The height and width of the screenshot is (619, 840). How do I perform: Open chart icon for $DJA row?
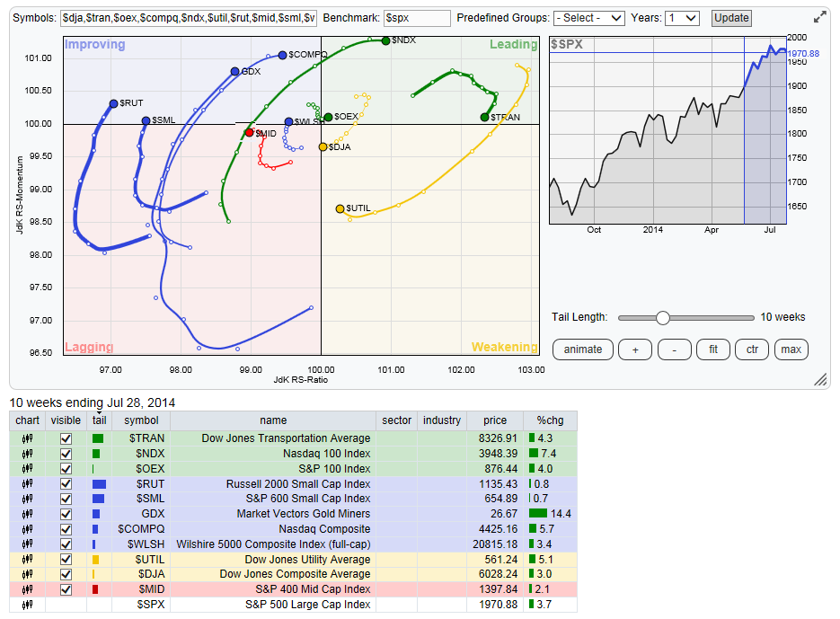27,574
